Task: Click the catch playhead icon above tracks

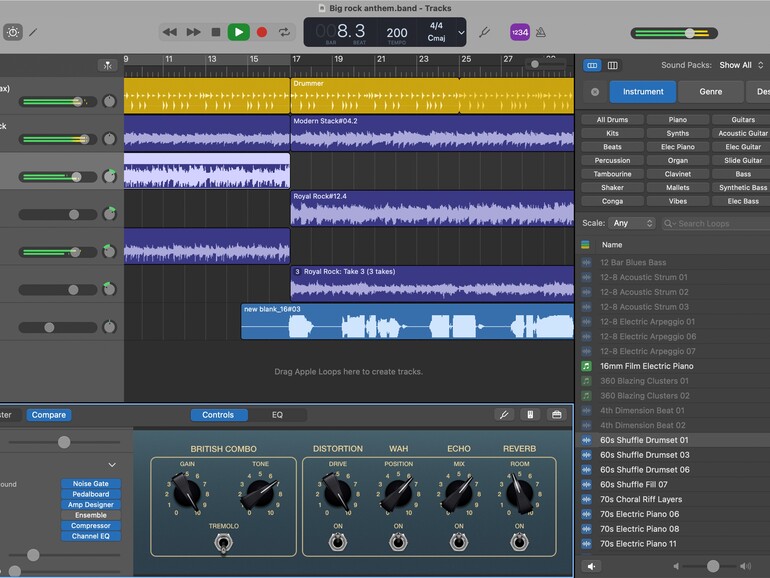Action: [x=108, y=65]
